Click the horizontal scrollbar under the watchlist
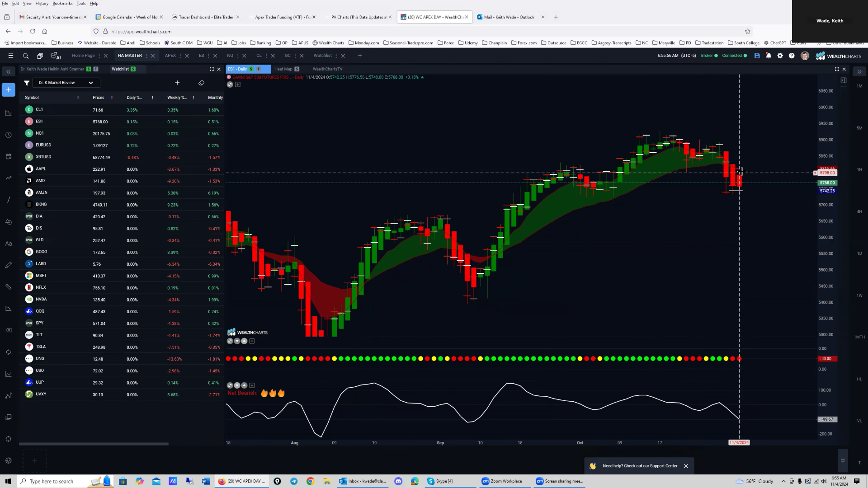Screen dimensions: 868x488 click(x=94, y=444)
